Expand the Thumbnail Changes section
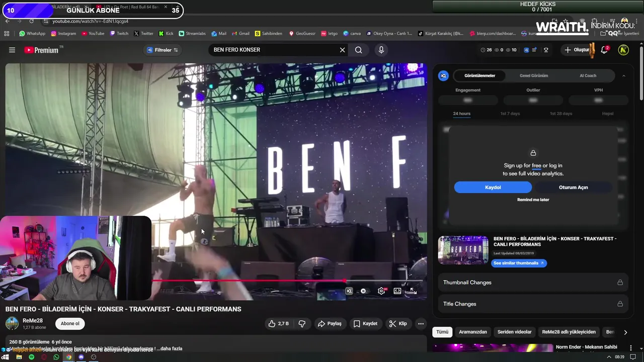 (x=533, y=283)
